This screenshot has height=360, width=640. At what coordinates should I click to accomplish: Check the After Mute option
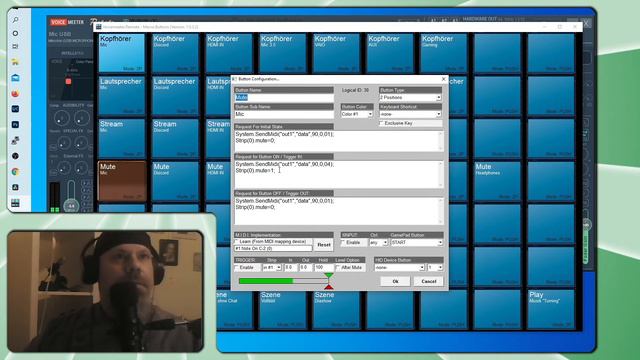point(338,267)
